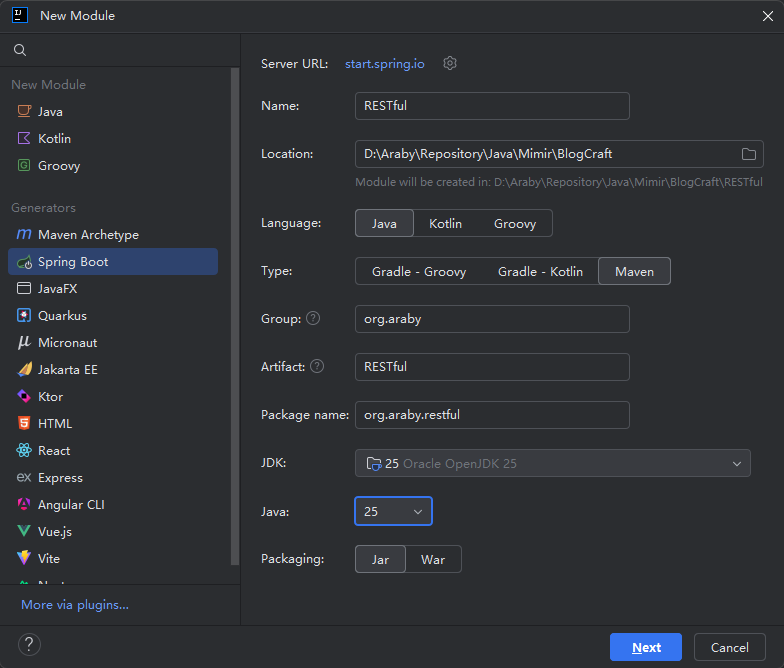The width and height of the screenshot is (784, 668).
Task: Open start.spring.io server link
Action: click(x=384, y=64)
